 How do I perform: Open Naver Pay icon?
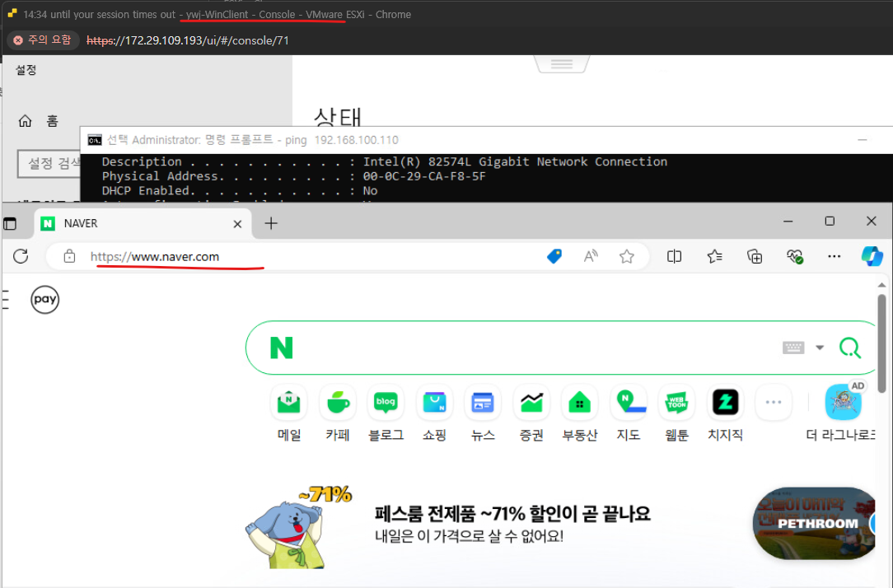[45, 300]
